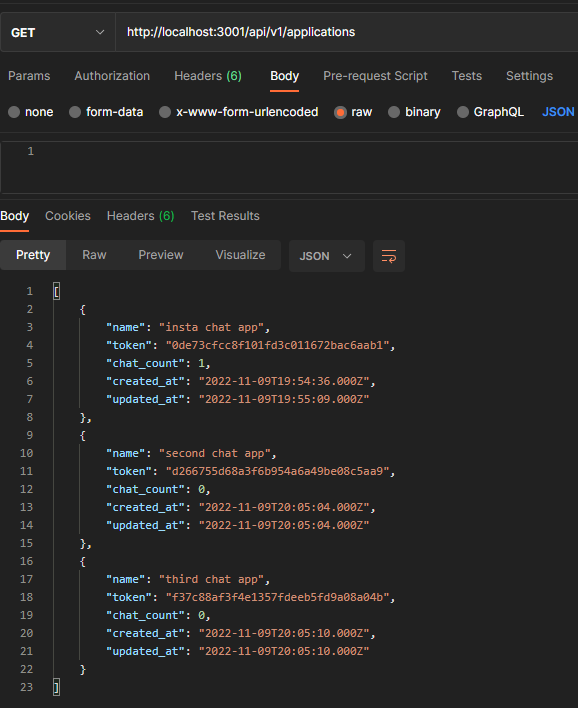Click the request URL input field
The height and width of the screenshot is (708, 578).
(347, 33)
